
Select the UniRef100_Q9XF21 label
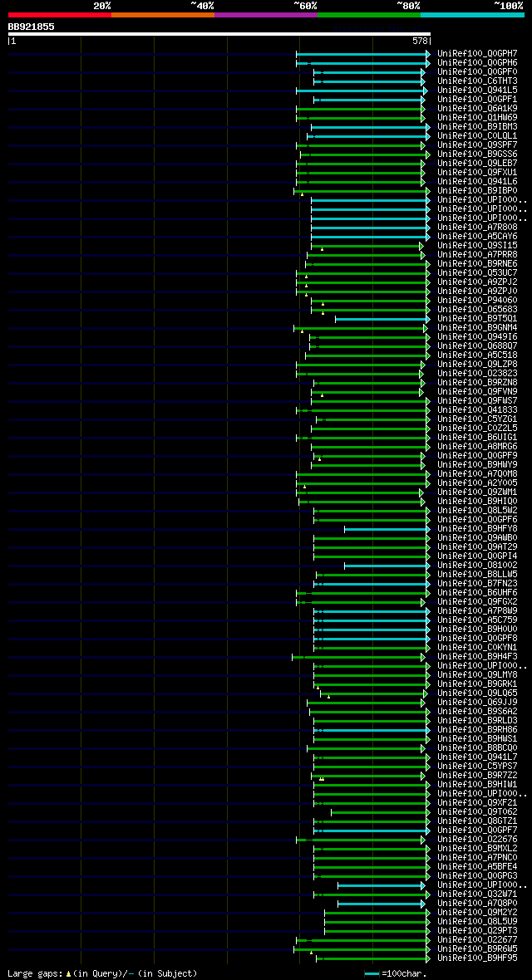[477, 802]
